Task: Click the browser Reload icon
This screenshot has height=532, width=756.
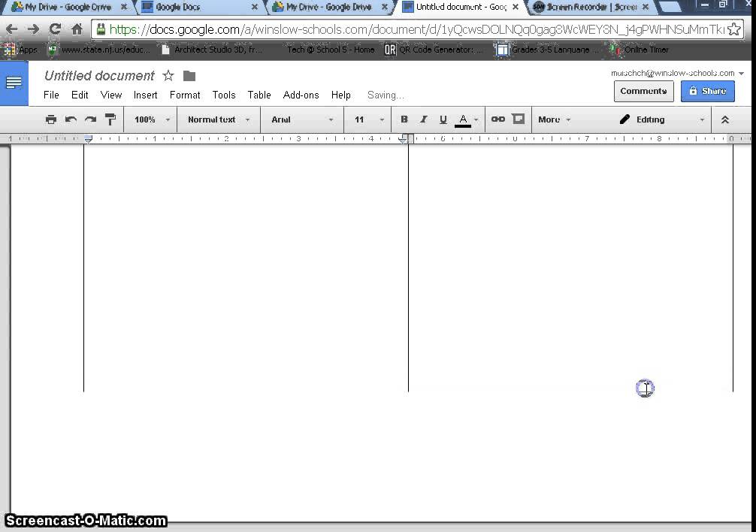Action: [55, 29]
